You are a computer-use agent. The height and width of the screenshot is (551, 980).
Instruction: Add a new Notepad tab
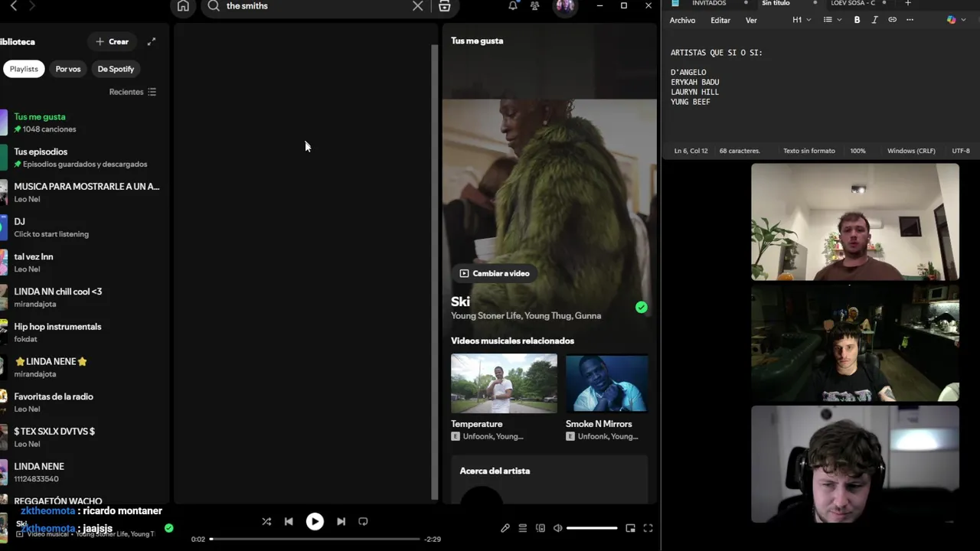coord(908,3)
